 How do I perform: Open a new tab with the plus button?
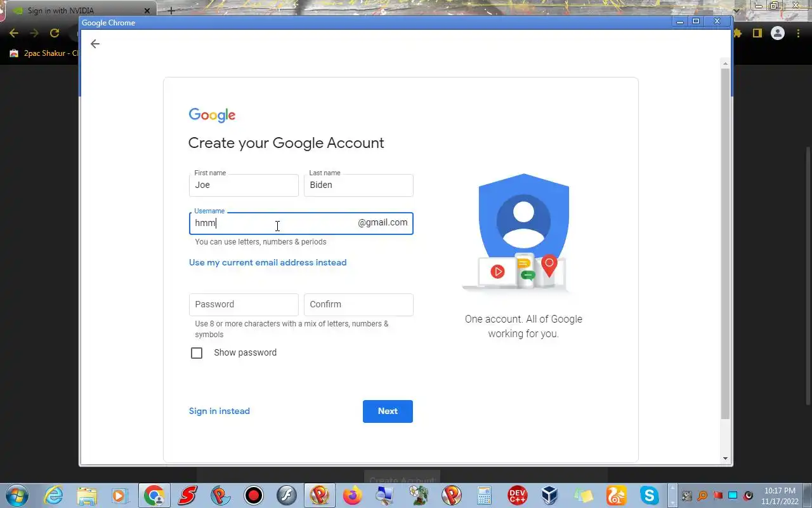click(x=171, y=11)
